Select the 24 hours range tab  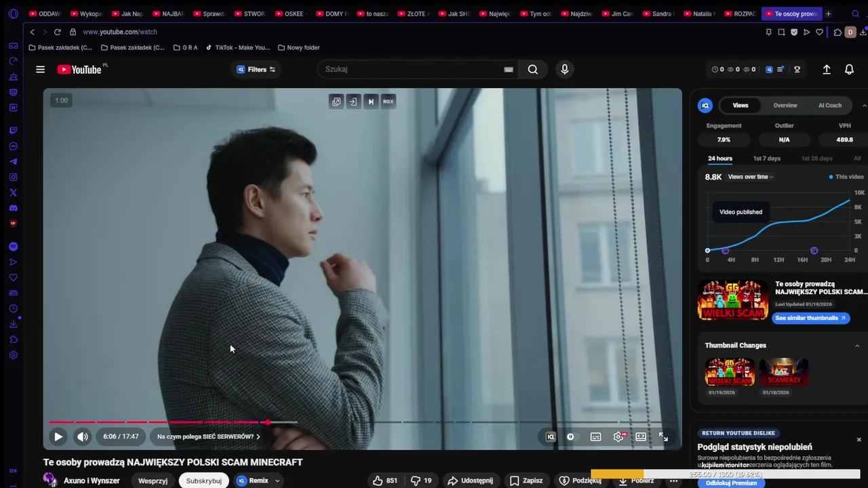720,159
